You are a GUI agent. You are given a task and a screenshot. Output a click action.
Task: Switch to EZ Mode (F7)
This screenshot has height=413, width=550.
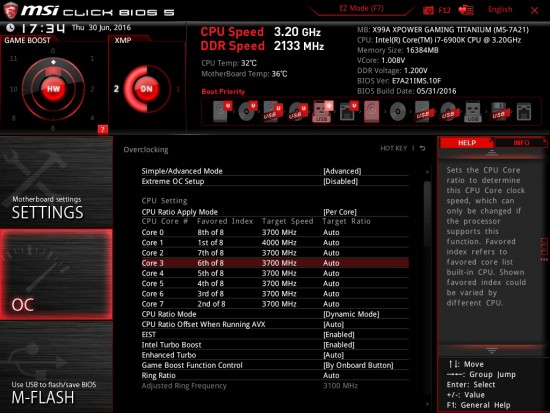pyautogui.click(x=361, y=8)
